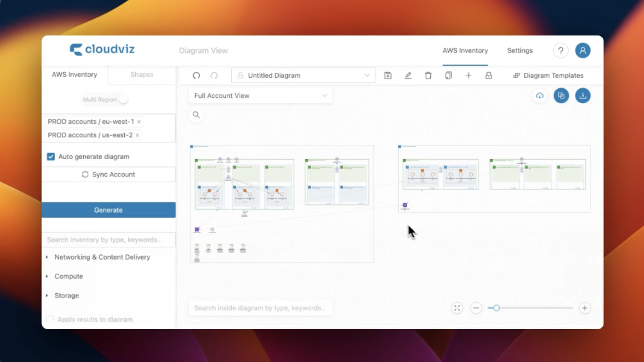The height and width of the screenshot is (362, 644).
Task: Open the Untitled Diagram dropdown
Action: click(303, 75)
